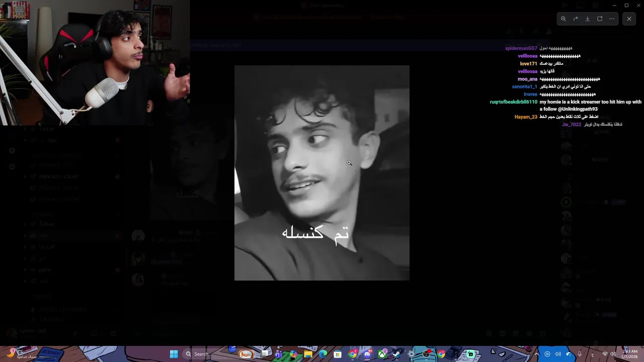Switch to Discord via its taskbar icon
Image resolution: width=644 pixels, height=362 pixels.
(x=367, y=354)
